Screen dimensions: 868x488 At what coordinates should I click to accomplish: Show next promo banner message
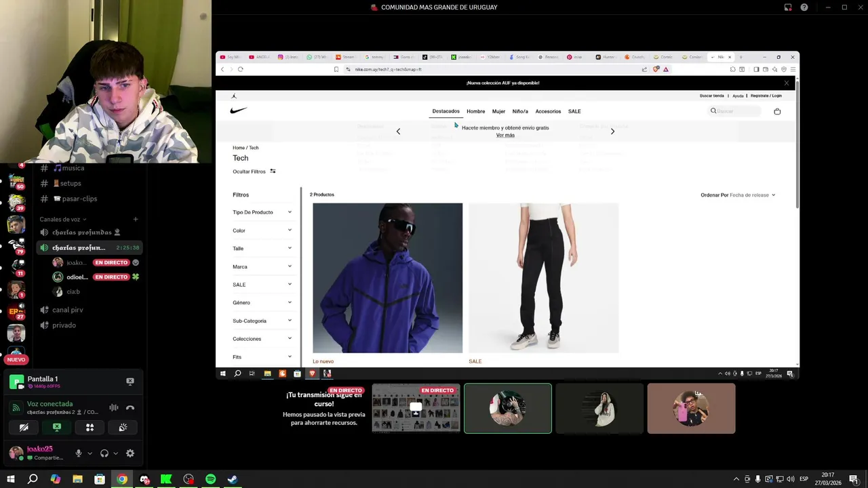pos(612,131)
